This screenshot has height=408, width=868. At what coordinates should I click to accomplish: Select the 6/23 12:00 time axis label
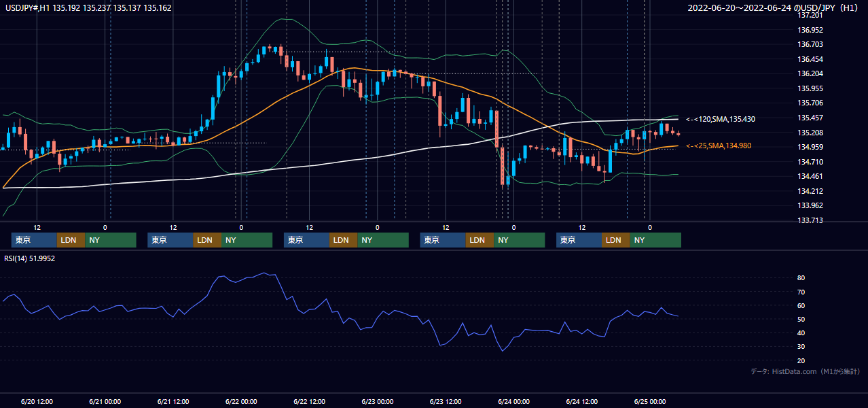[x=446, y=401]
